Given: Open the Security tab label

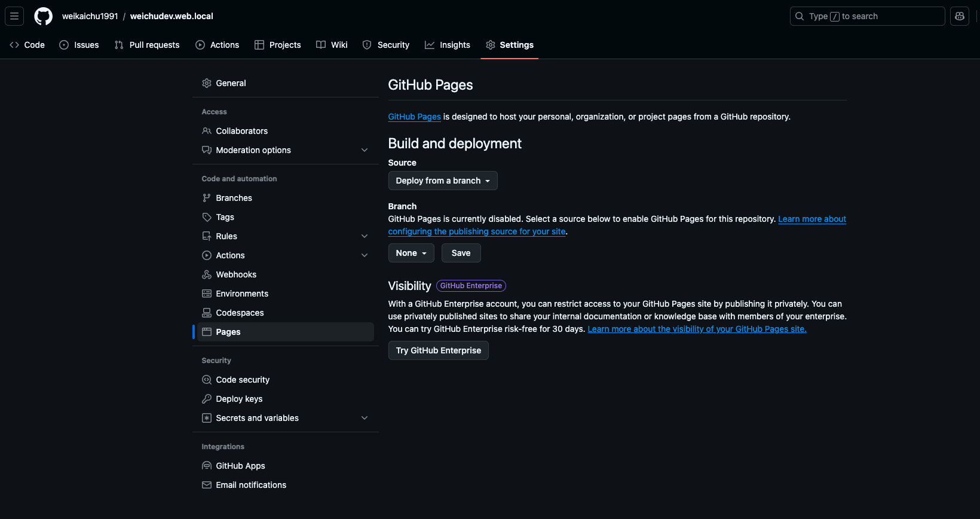Looking at the screenshot, I should tap(393, 45).
